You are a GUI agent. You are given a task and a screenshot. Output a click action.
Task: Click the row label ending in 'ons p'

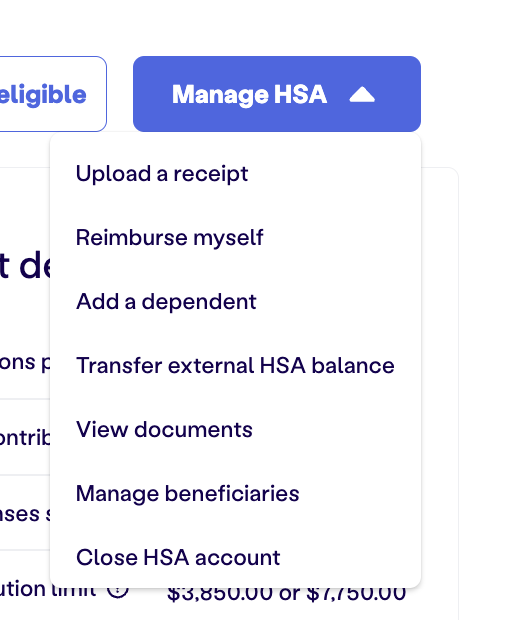[x=25, y=363]
